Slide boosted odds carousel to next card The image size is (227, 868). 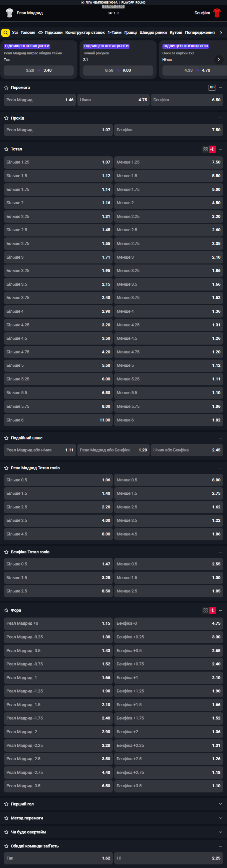click(219, 60)
